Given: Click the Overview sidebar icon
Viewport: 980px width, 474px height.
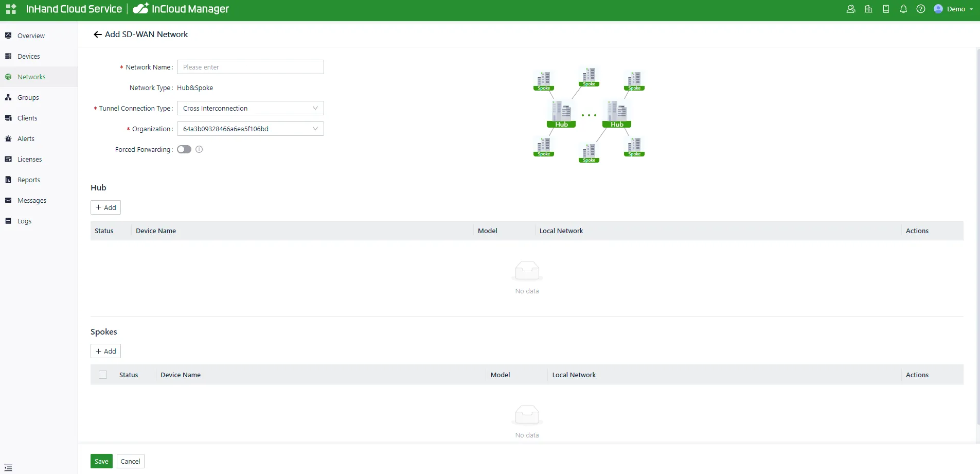Looking at the screenshot, I should tap(8, 36).
